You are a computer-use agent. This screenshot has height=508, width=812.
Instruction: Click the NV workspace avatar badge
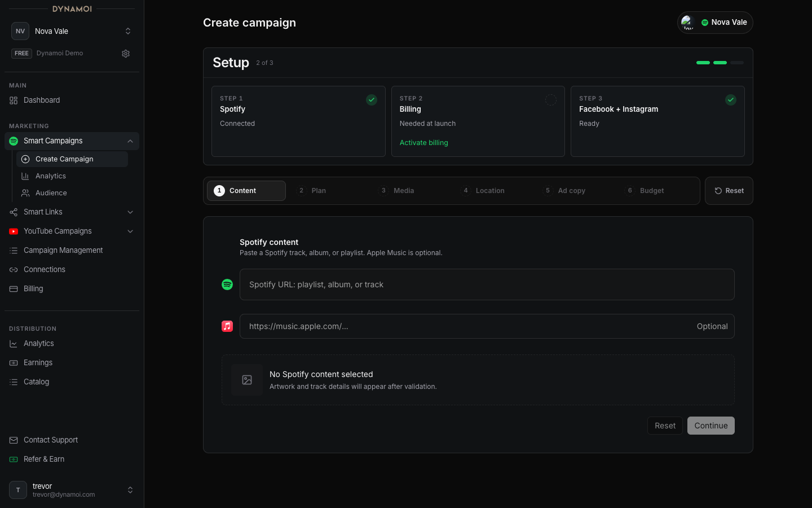(x=20, y=31)
